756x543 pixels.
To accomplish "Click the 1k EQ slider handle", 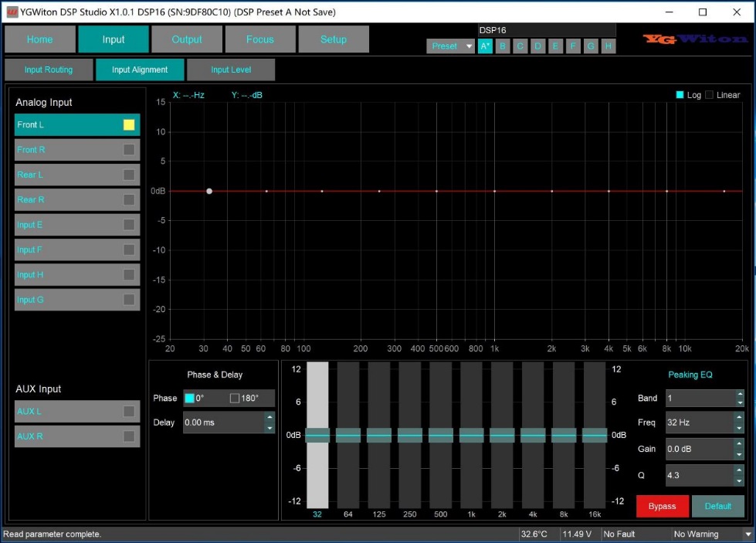I will click(472, 436).
